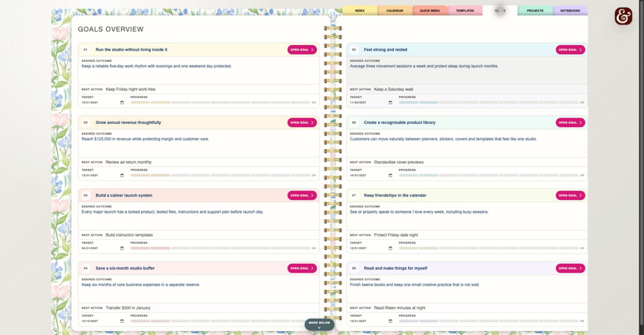Viewport: 644px width, 335px height.
Task: Edit next action Protect Friday date night
Action: coord(396,235)
